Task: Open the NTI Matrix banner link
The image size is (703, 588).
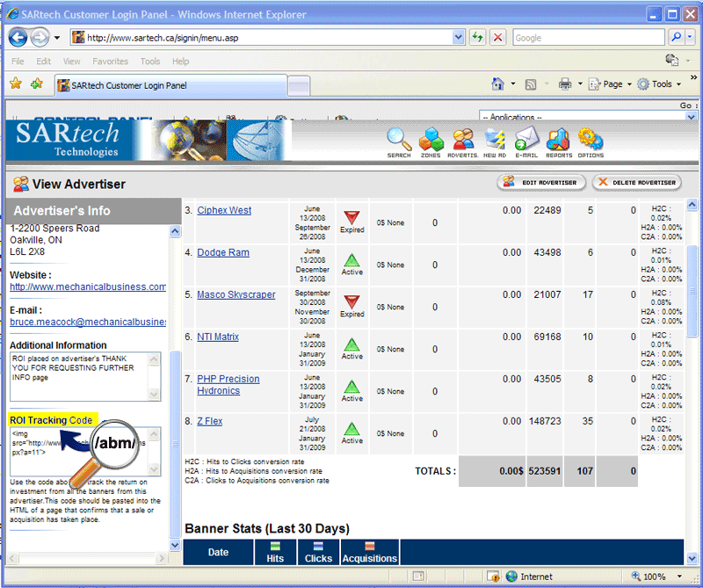Action: coord(218,337)
